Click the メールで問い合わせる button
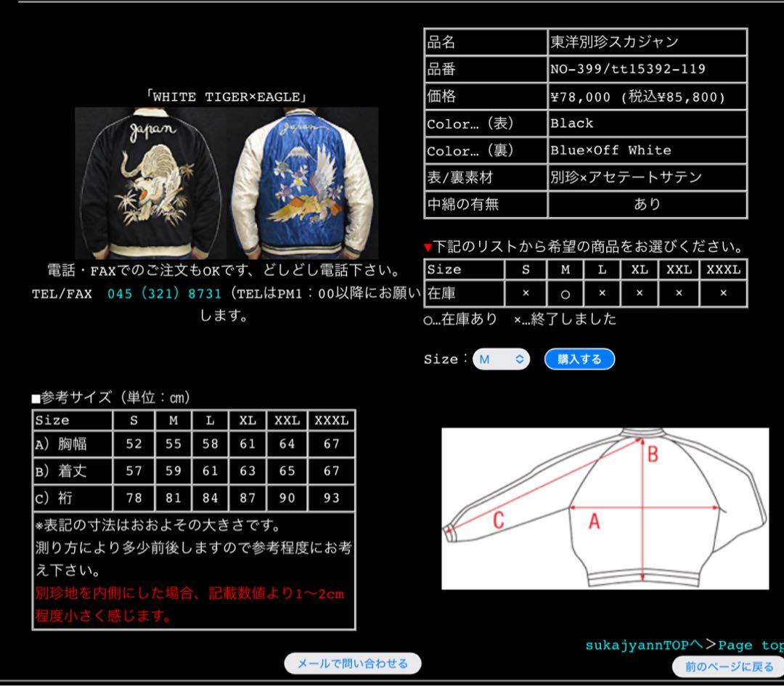 point(352,663)
